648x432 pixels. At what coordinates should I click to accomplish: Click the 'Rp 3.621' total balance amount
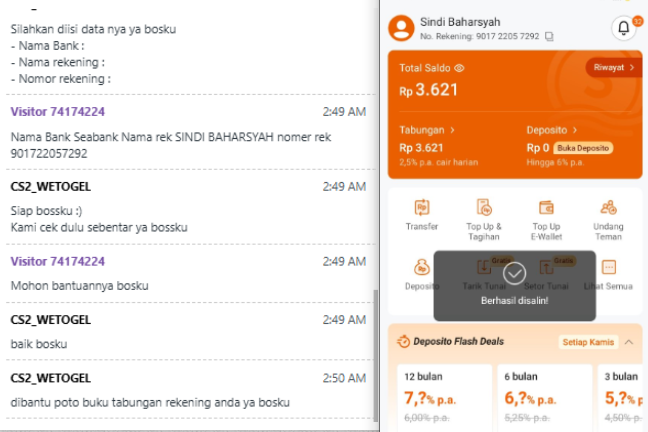pos(428,90)
